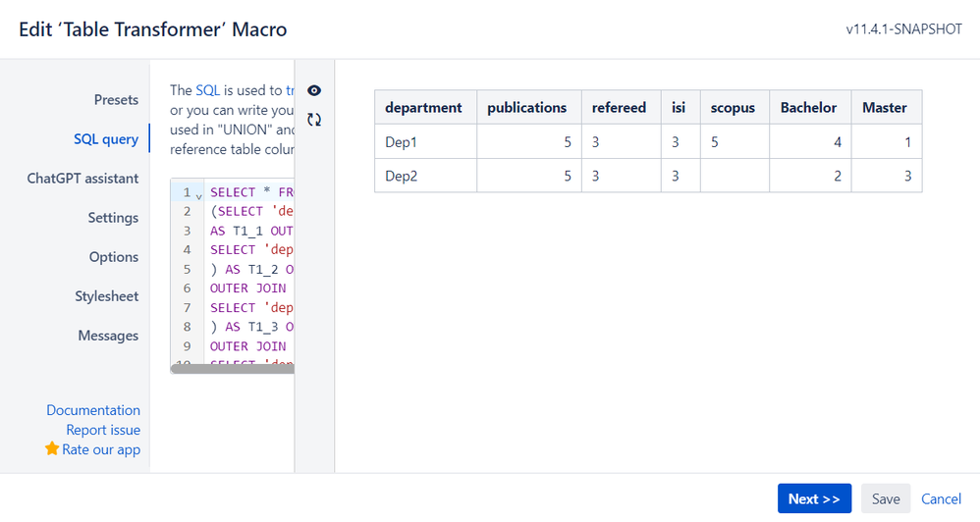Click the horizontal scrollbar under SQL editor
This screenshot has width=980, height=522.
[233, 369]
